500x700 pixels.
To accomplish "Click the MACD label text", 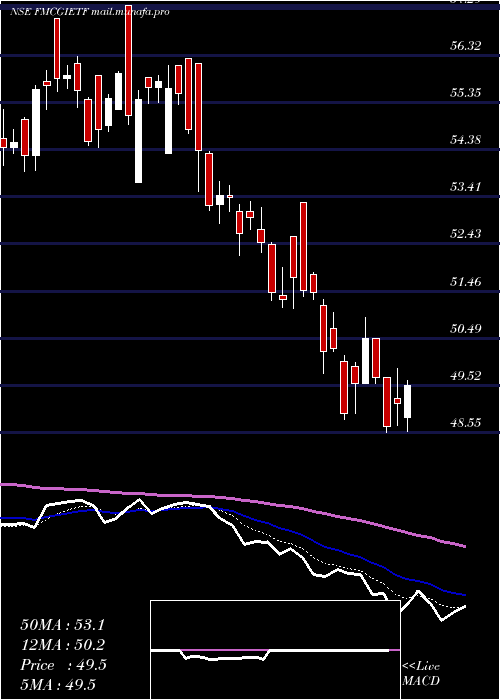I will [x=421, y=681].
